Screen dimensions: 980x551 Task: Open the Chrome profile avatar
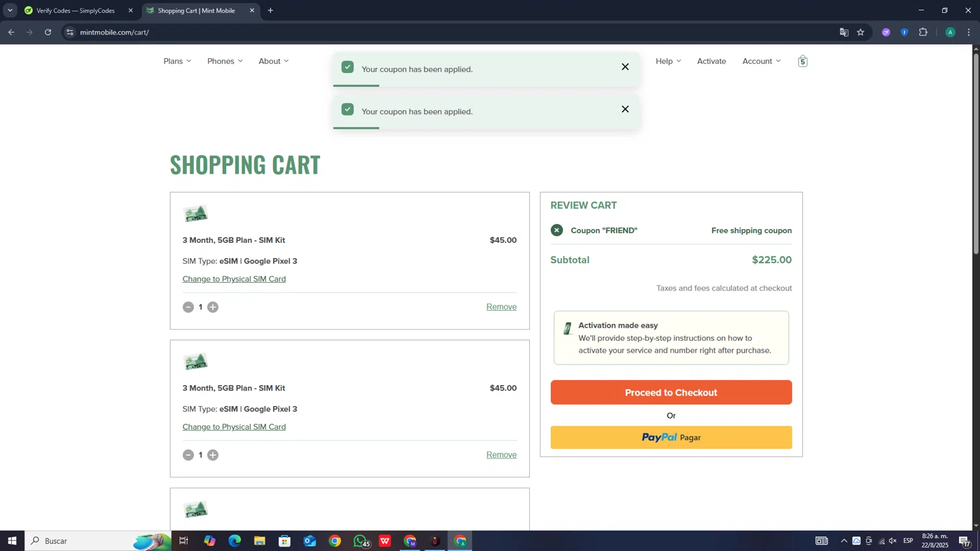[950, 32]
